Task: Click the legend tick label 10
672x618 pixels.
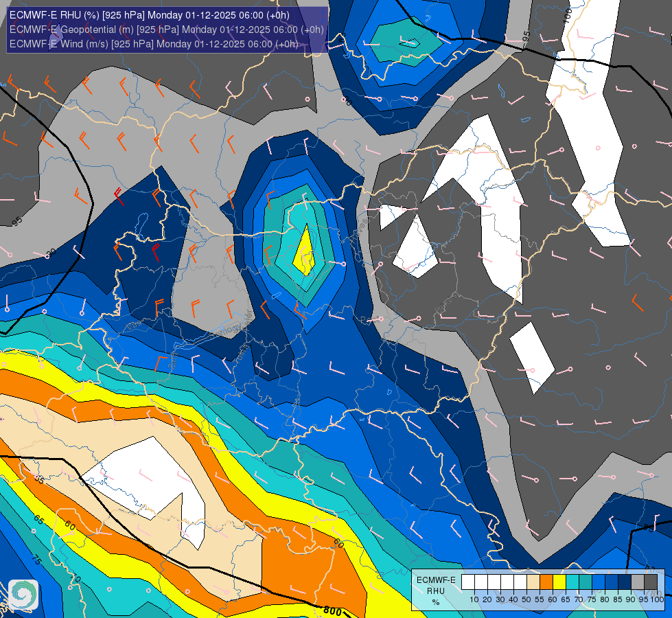Action: point(474,599)
